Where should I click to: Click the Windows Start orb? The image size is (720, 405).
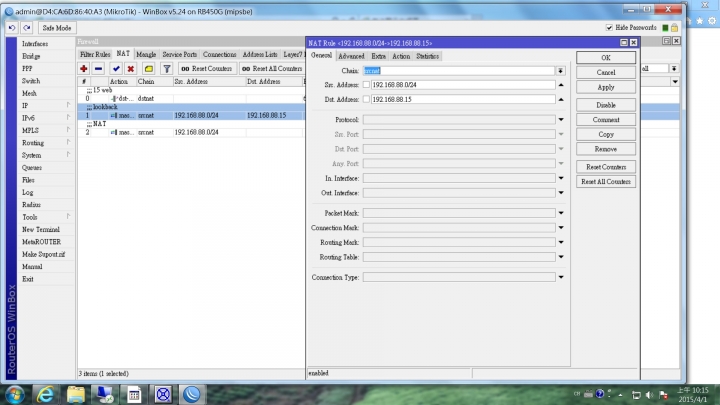(15, 395)
